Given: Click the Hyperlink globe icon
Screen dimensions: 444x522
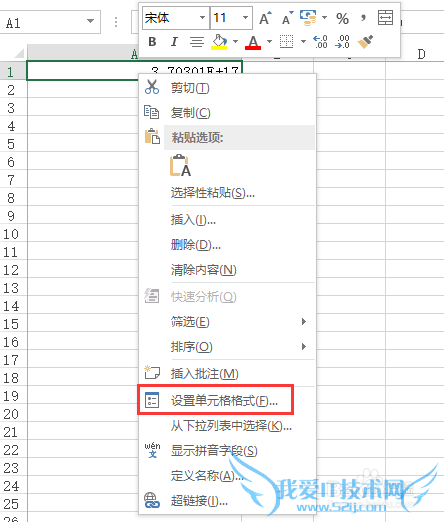Looking at the screenshot, I should pyautogui.click(x=152, y=500).
